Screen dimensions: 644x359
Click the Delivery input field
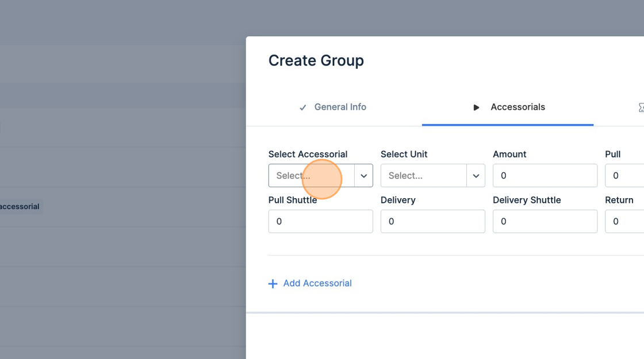click(432, 222)
